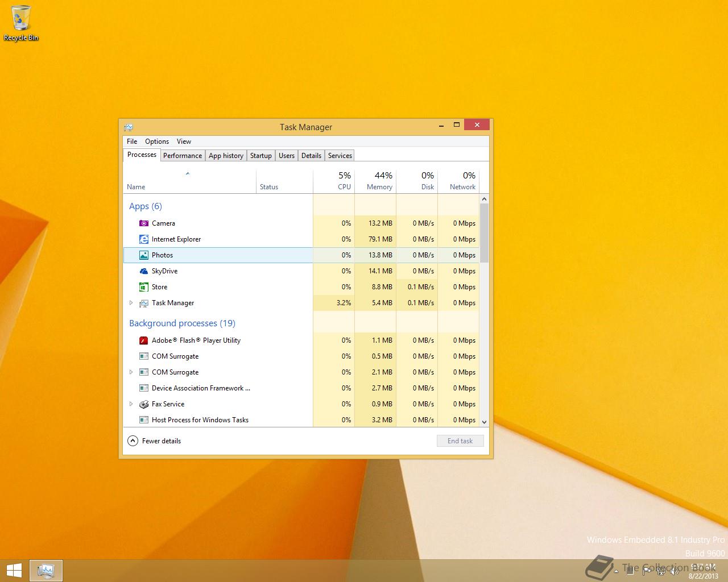Click the Task Manager title bar icon
This screenshot has width=728, height=582.
point(129,127)
